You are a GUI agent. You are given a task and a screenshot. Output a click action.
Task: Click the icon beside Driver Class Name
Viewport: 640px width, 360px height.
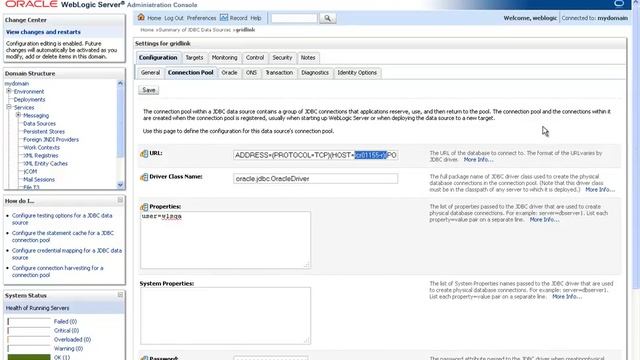144,177
